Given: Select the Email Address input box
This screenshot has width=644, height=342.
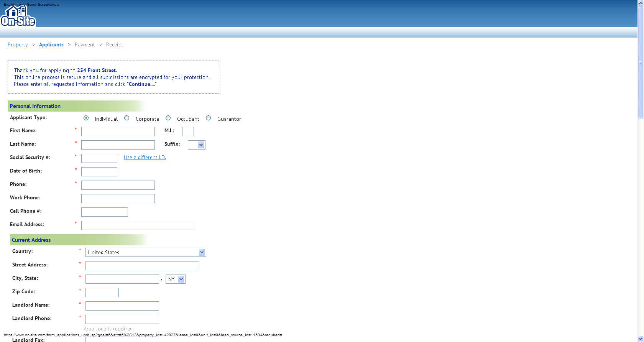Looking at the screenshot, I should [x=138, y=225].
